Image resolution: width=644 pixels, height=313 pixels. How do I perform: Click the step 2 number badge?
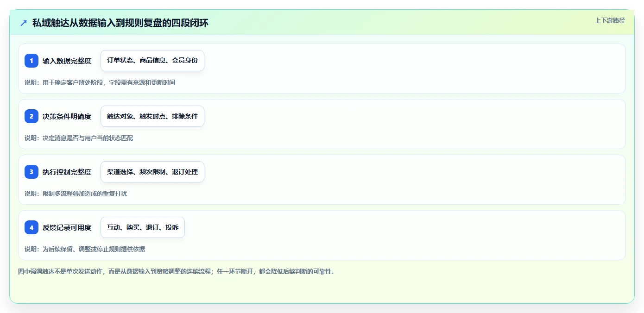click(32, 116)
